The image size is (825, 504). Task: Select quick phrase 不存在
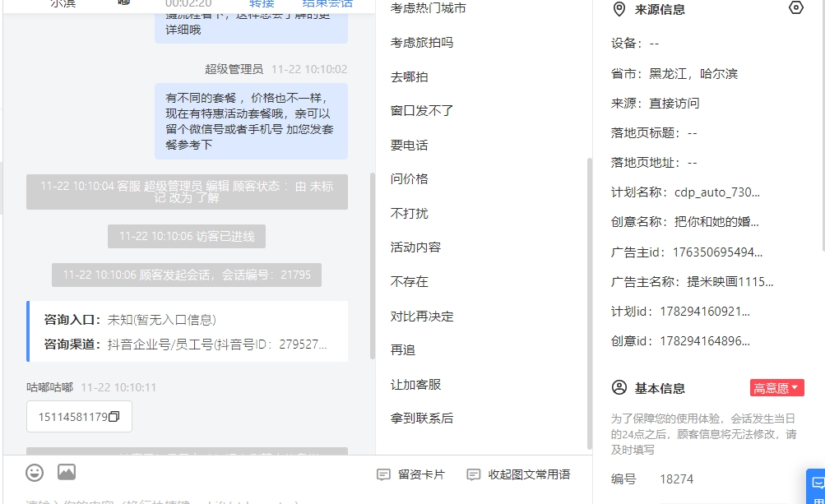409,281
